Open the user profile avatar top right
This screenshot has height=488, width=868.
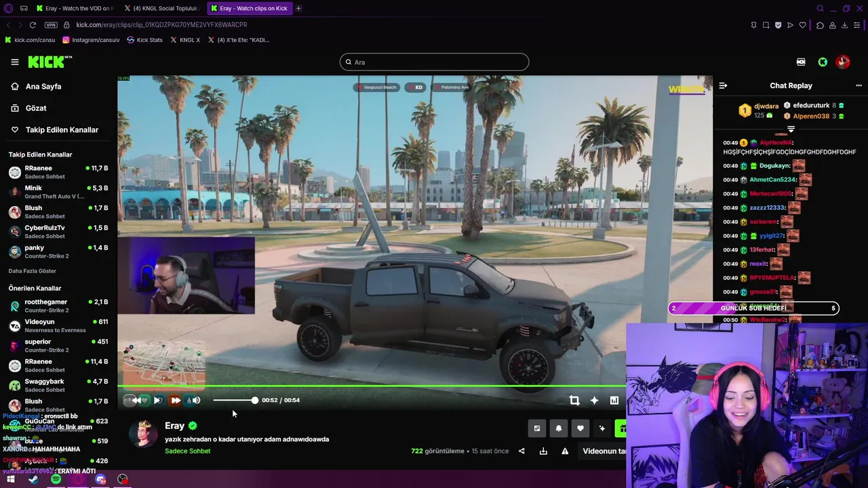point(843,62)
